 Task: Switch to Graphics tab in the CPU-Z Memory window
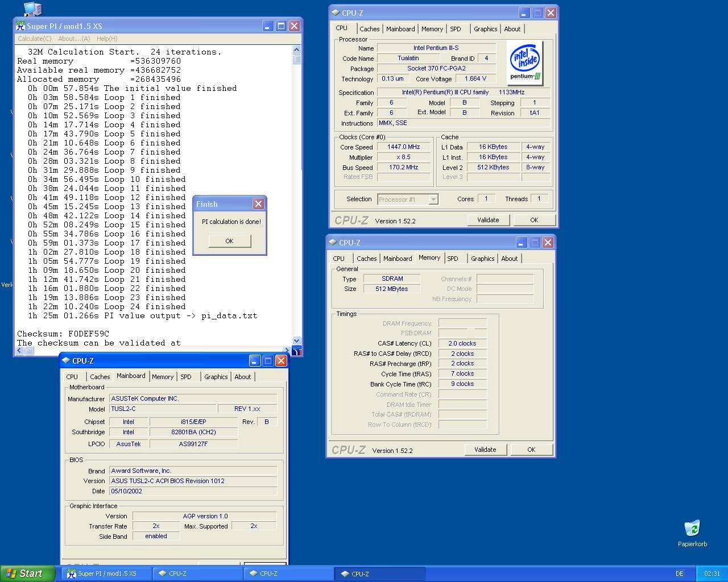point(483,259)
